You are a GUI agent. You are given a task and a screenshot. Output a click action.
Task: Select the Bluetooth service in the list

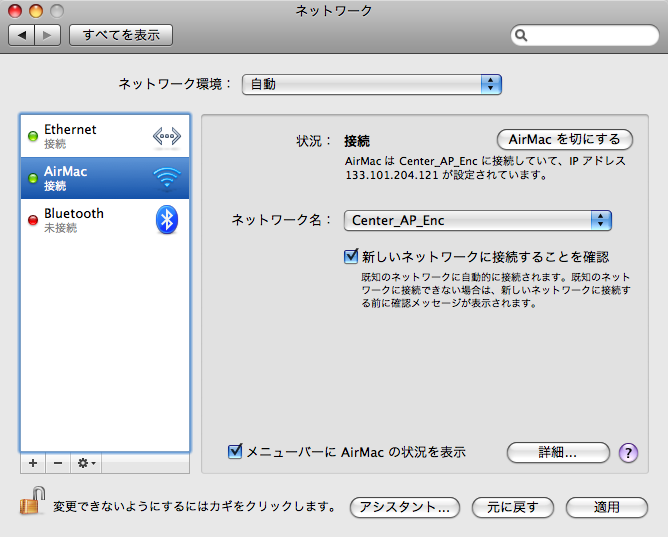pyautogui.click(x=105, y=220)
